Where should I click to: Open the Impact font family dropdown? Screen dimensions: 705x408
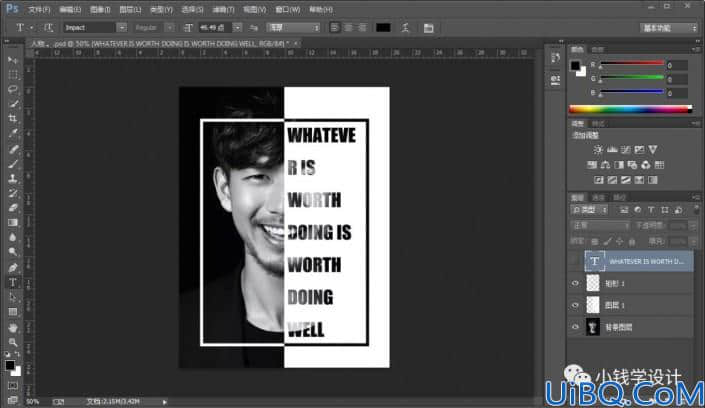(121, 28)
